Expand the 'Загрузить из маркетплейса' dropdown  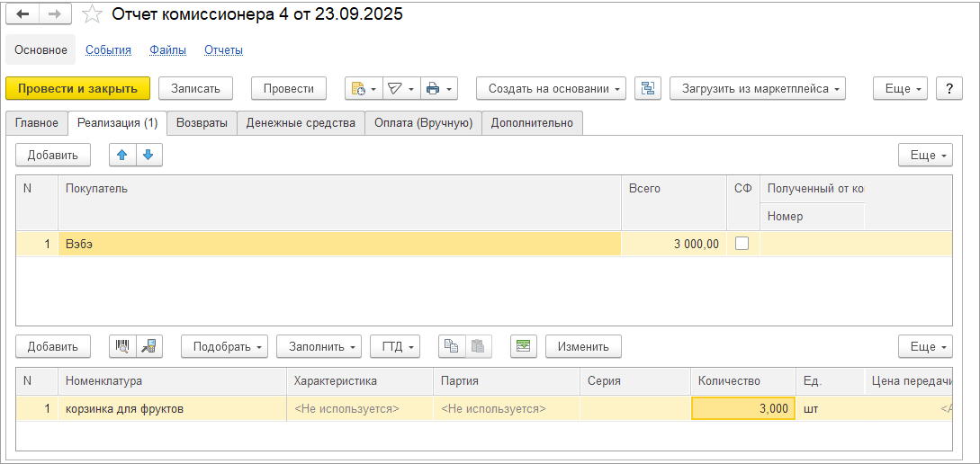[x=758, y=89]
